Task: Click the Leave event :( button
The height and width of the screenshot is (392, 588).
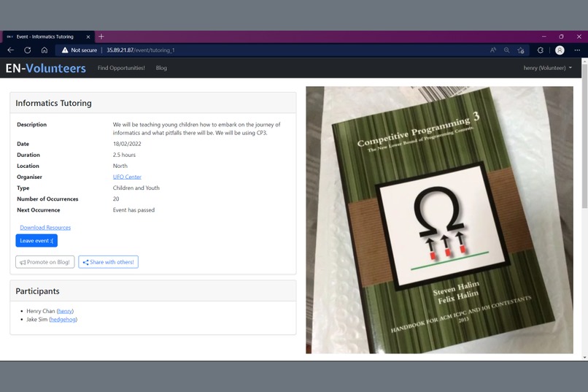Action: click(36, 240)
